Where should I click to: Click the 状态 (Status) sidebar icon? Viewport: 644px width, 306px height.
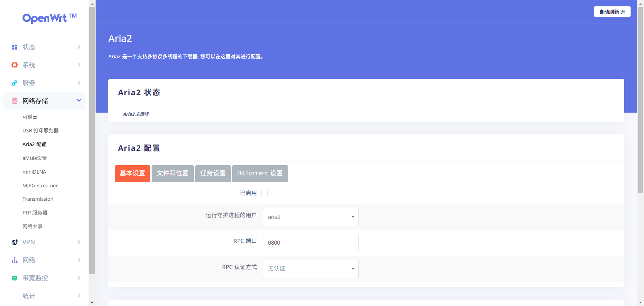[x=14, y=47]
